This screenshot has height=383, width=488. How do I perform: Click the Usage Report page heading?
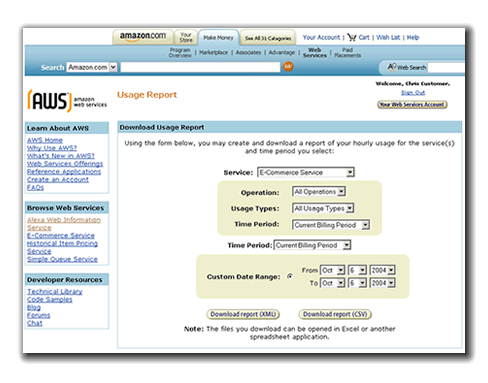click(147, 95)
